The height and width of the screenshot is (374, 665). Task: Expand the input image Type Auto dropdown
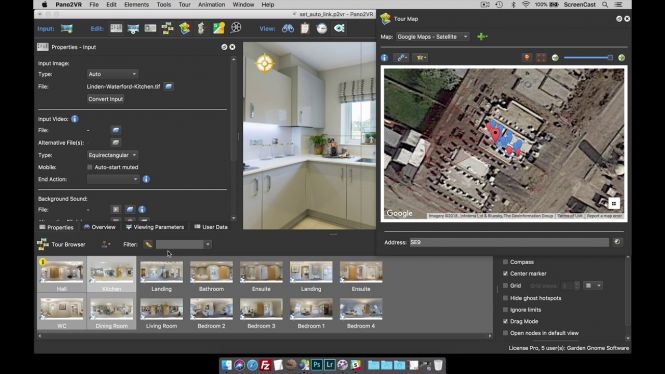[x=112, y=74]
